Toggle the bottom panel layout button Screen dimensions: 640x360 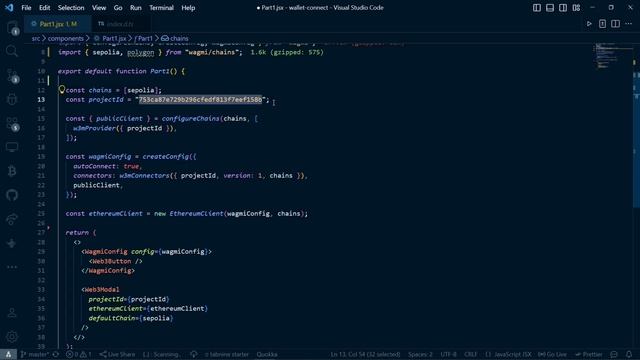[x=550, y=8]
